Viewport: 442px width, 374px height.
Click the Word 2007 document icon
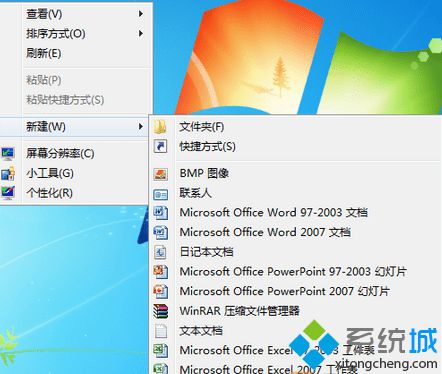pyautogui.click(x=160, y=232)
